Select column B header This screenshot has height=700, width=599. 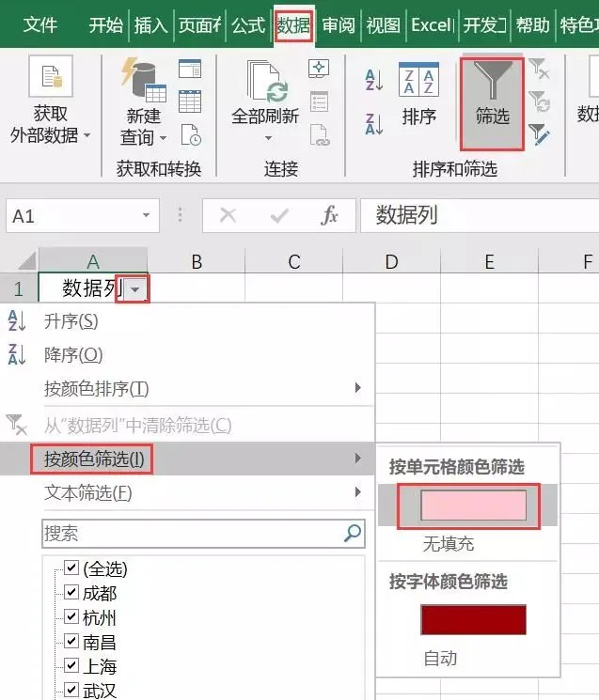[197, 260]
